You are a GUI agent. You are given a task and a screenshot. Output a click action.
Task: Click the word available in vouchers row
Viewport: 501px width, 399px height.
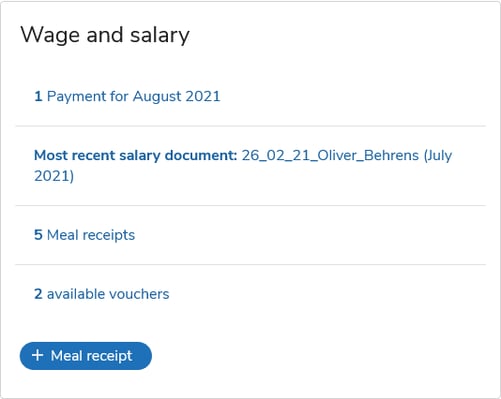[76, 294]
